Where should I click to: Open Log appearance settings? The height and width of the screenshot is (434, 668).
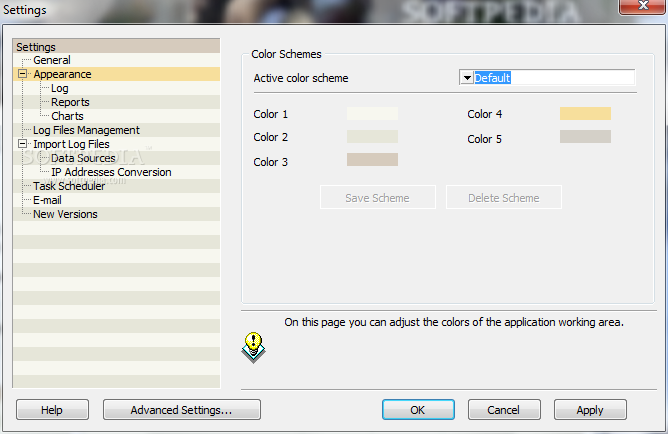tap(60, 88)
